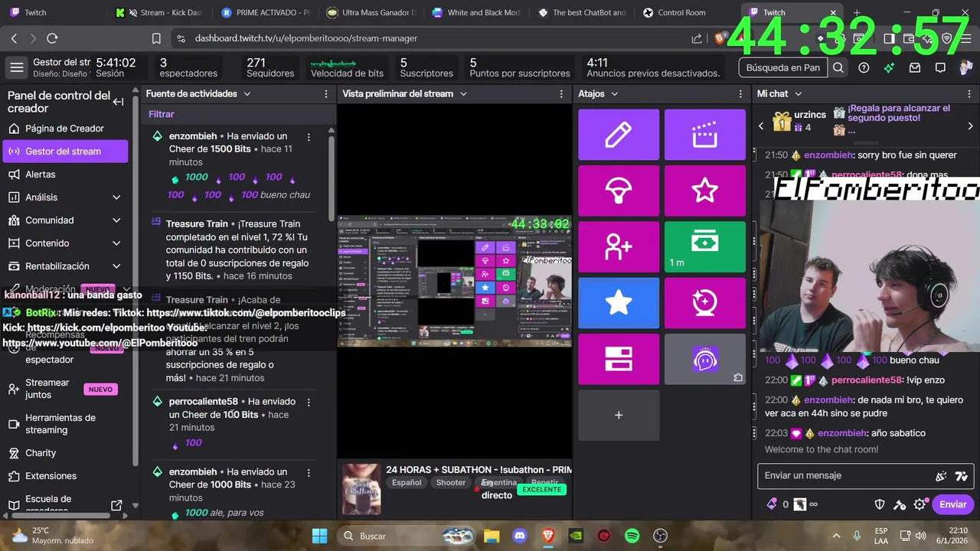Click the search magnifier icon in header
This screenshot has width=980, height=551.
[x=838, y=67]
